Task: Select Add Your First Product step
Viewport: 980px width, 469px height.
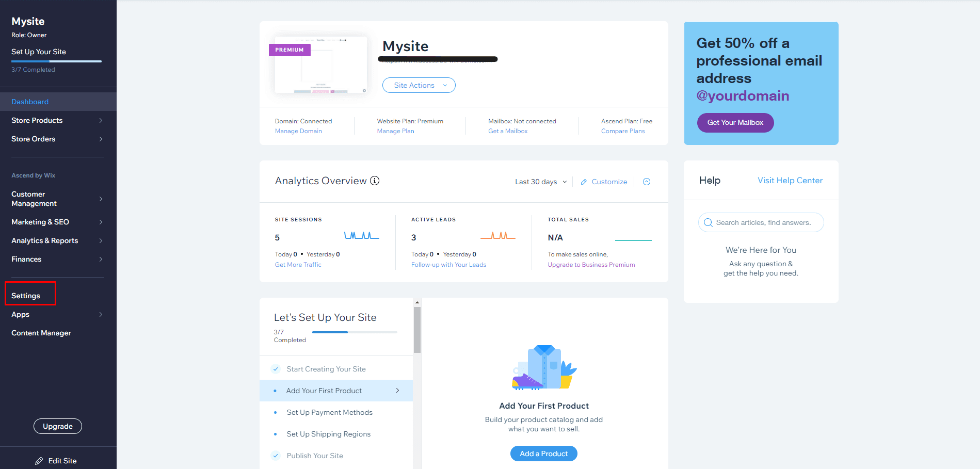Action: click(336, 391)
